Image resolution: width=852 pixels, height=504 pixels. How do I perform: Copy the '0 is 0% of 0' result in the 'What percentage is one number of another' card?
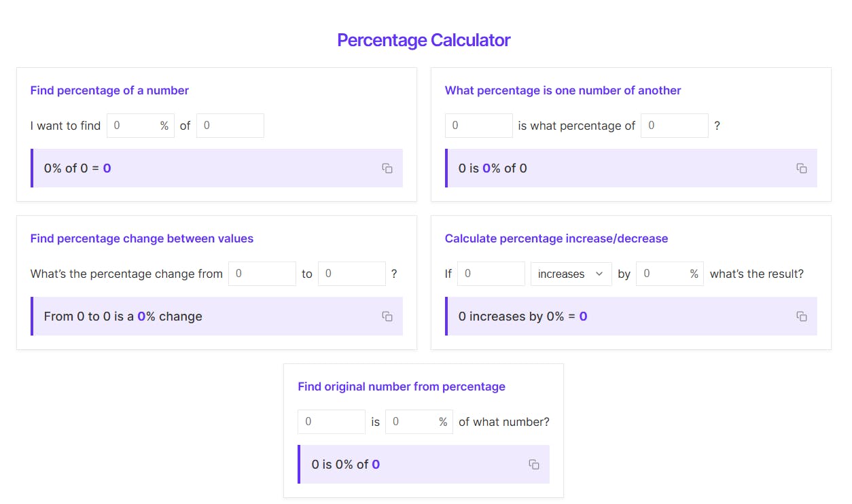pyautogui.click(x=802, y=168)
